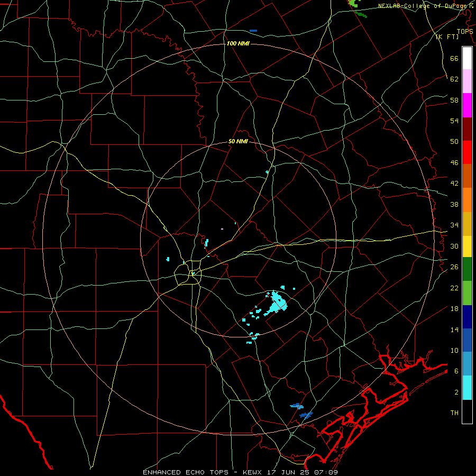
Task: Click the 10 value on the legend
Action: pyautogui.click(x=454, y=351)
